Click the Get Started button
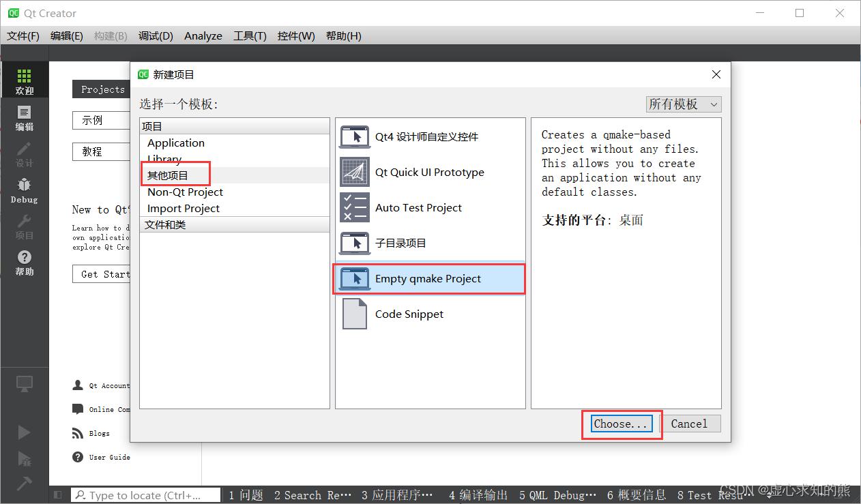 pyautogui.click(x=101, y=274)
